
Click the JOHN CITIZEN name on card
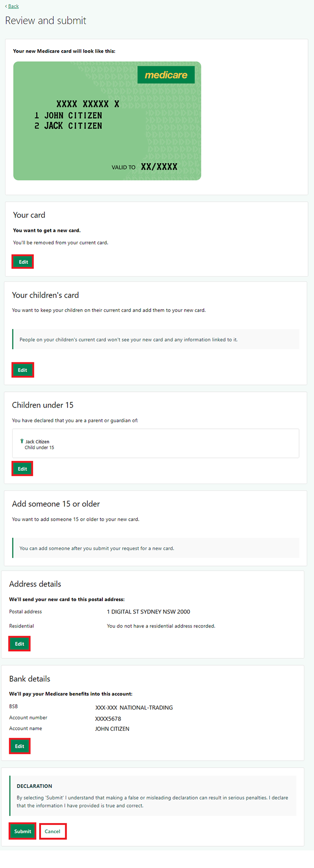73,115
